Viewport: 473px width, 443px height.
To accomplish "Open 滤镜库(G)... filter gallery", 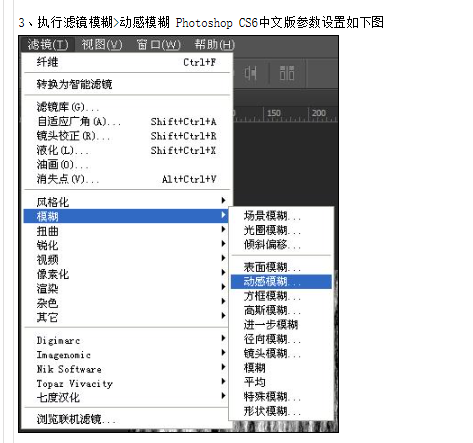I will [127, 107].
